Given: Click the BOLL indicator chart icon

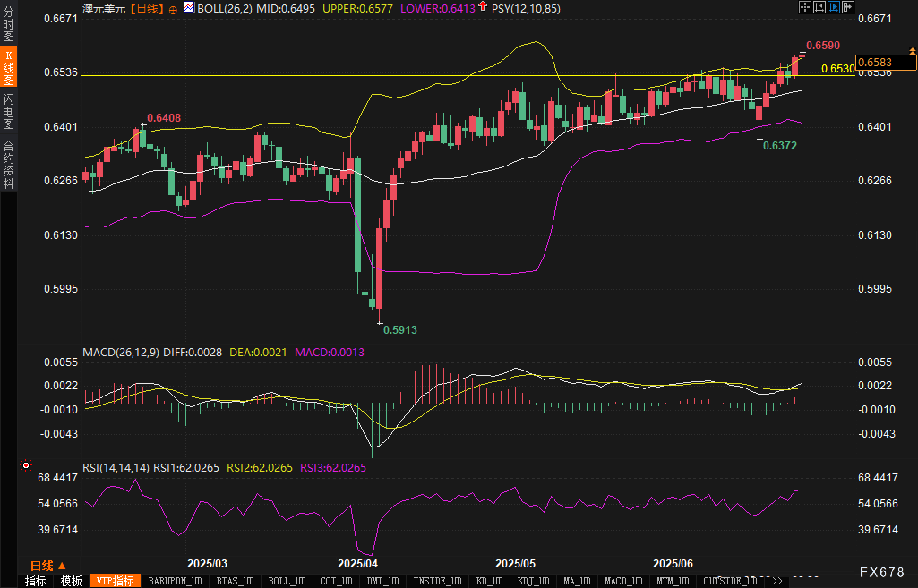Looking at the screenshot, I should tap(189, 8).
